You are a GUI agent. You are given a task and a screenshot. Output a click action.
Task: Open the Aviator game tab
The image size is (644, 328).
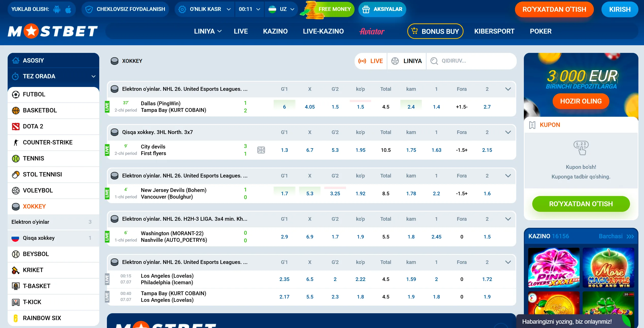pyautogui.click(x=372, y=31)
